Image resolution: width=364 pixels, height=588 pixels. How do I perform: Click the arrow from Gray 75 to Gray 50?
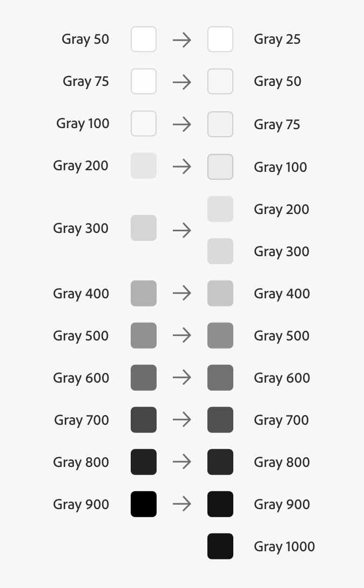(182, 82)
